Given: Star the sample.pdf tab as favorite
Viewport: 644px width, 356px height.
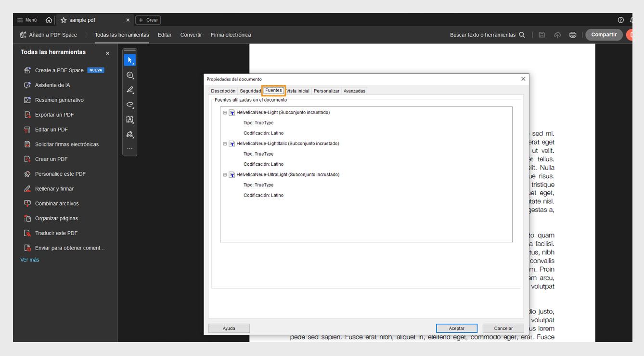Looking at the screenshot, I should coord(64,20).
